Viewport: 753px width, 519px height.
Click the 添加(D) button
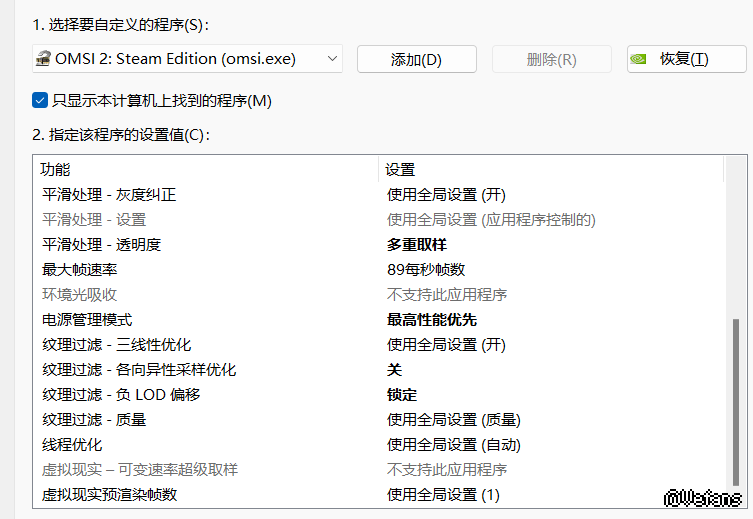416,59
